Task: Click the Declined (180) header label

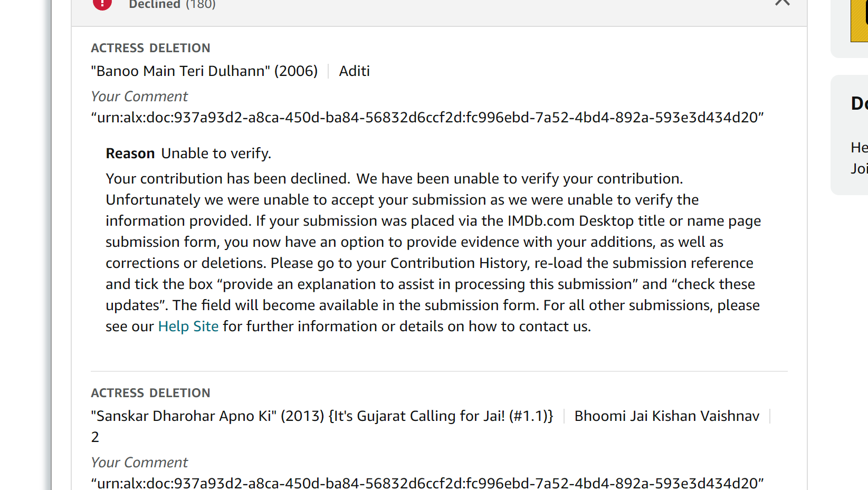Action: pos(172,5)
